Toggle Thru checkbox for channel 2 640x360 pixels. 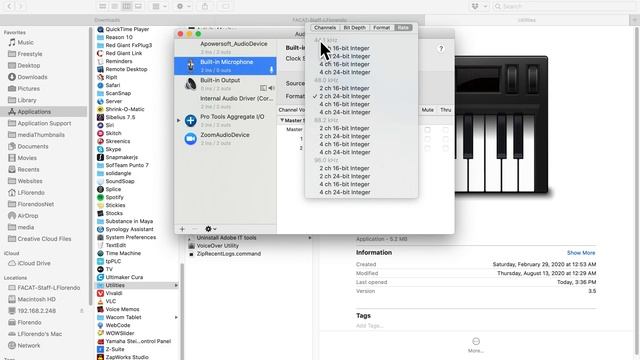[x=445, y=148]
